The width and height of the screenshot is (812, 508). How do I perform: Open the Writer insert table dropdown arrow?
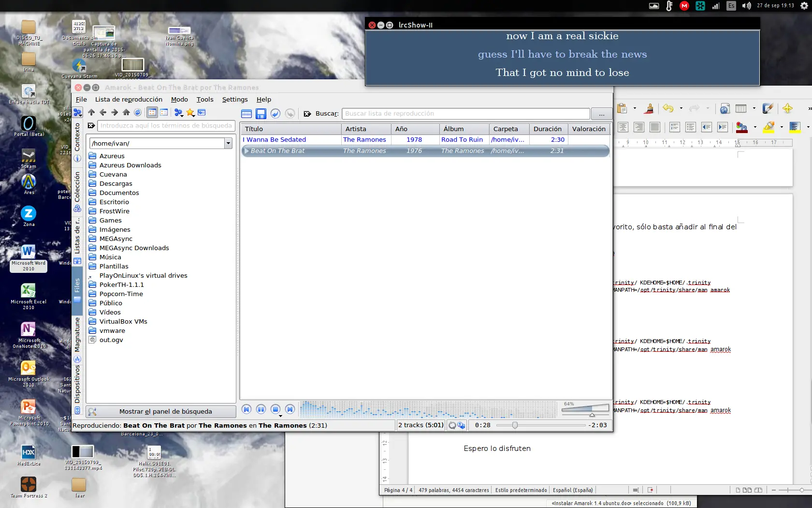click(754, 108)
